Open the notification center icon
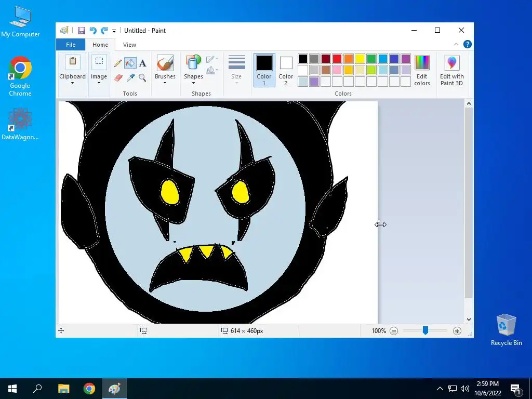 (x=515, y=389)
